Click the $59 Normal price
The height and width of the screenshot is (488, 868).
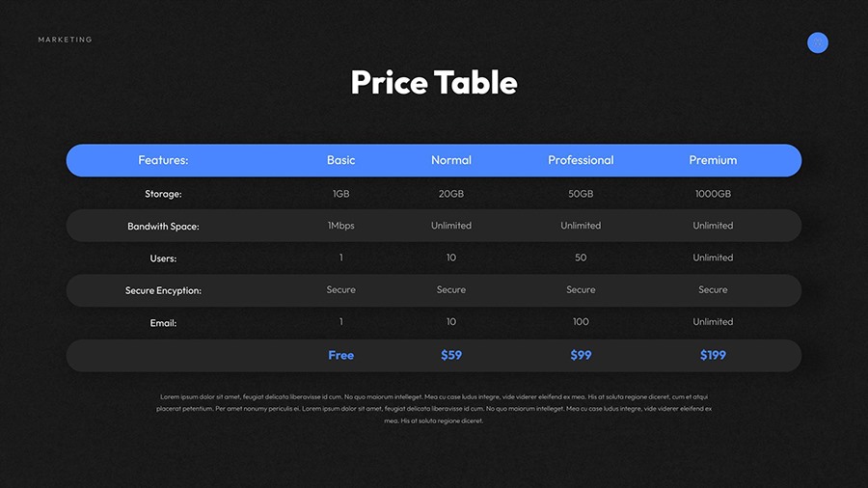[451, 355]
